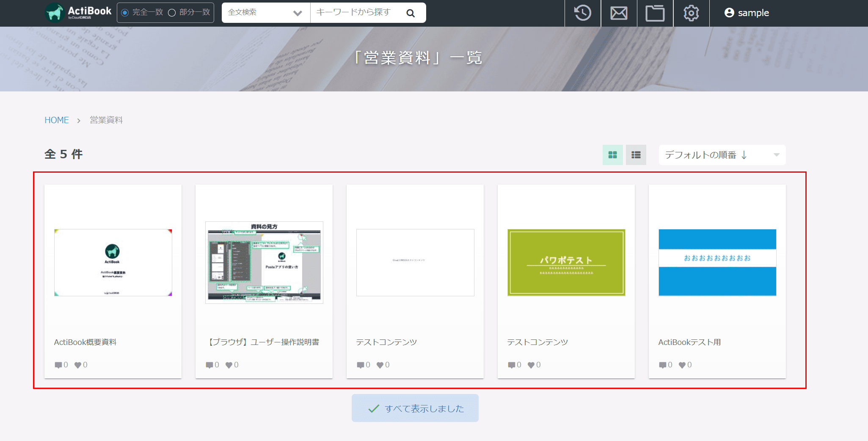Viewport: 868px width, 441px height.
Task: Open settings gear icon
Action: point(691,13)
